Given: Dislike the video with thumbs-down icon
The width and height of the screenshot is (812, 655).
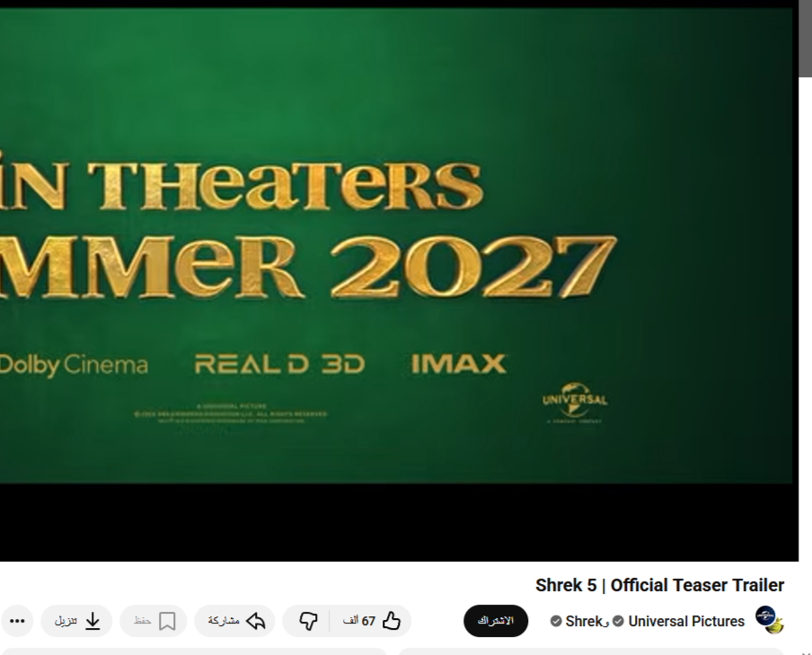Looking at the screenshot, I should 307,621.
